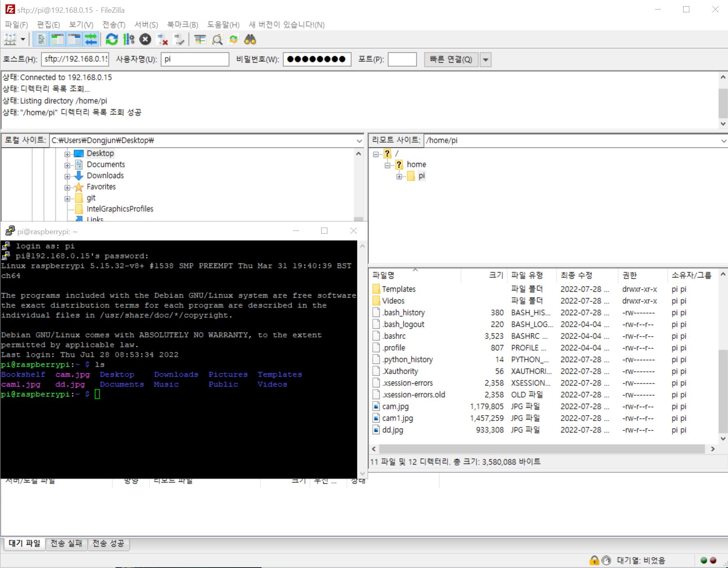Open the Site Manager
728x568 pixels.
(10, 40)
